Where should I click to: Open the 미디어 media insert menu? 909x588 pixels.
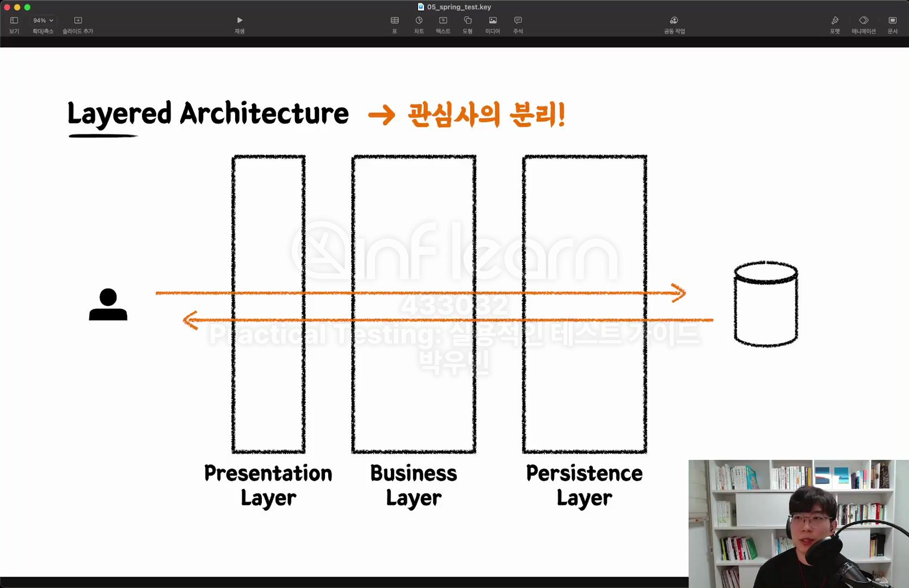[x=493, y=24]
